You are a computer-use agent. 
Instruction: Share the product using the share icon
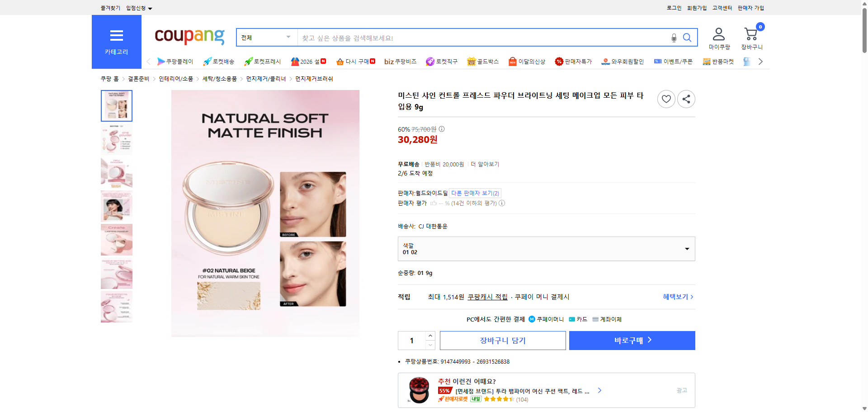click(686, 99)
